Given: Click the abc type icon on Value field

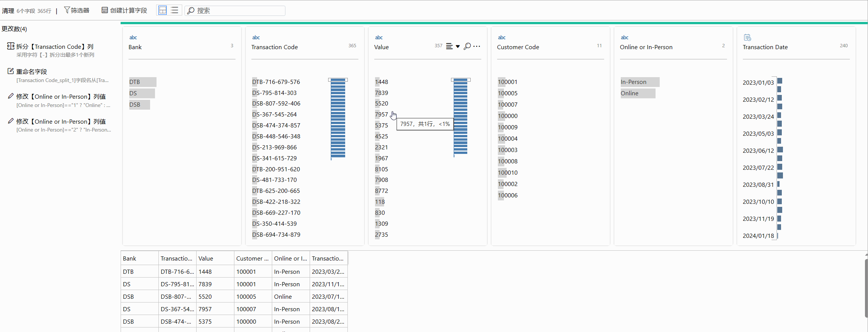Looking at the screenshot, I should 379,37.
